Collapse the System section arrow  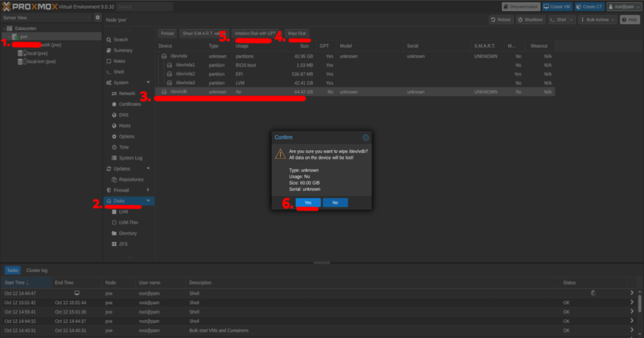tap(148, 82)
